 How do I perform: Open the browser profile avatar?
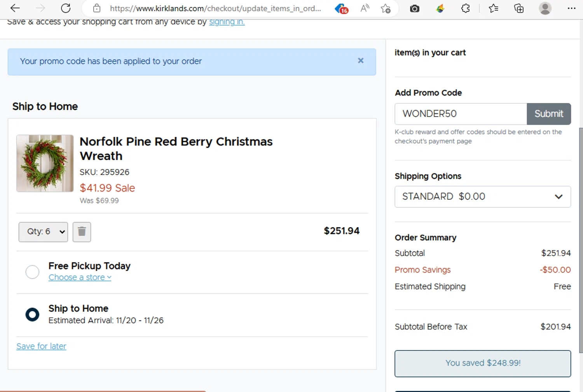545,8
